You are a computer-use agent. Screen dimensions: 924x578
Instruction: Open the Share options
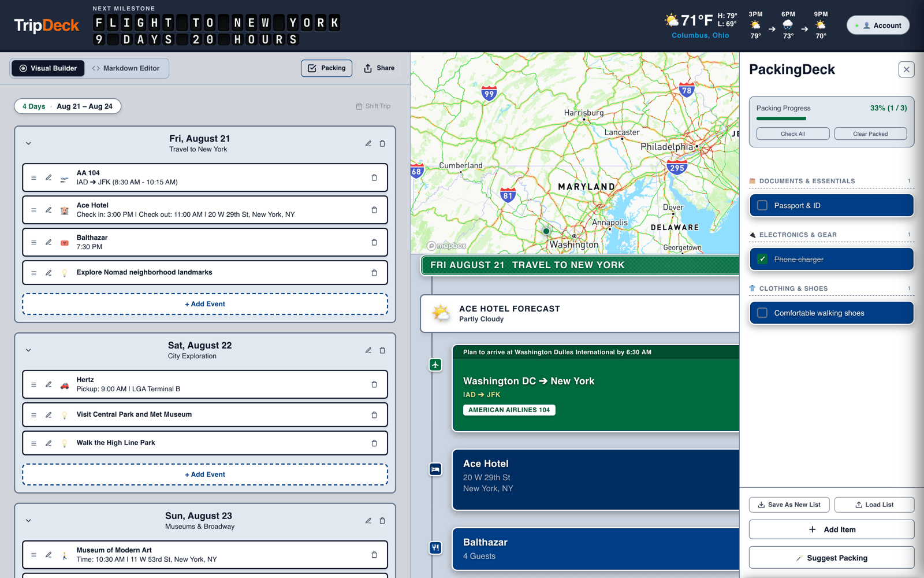pos(379,68)
